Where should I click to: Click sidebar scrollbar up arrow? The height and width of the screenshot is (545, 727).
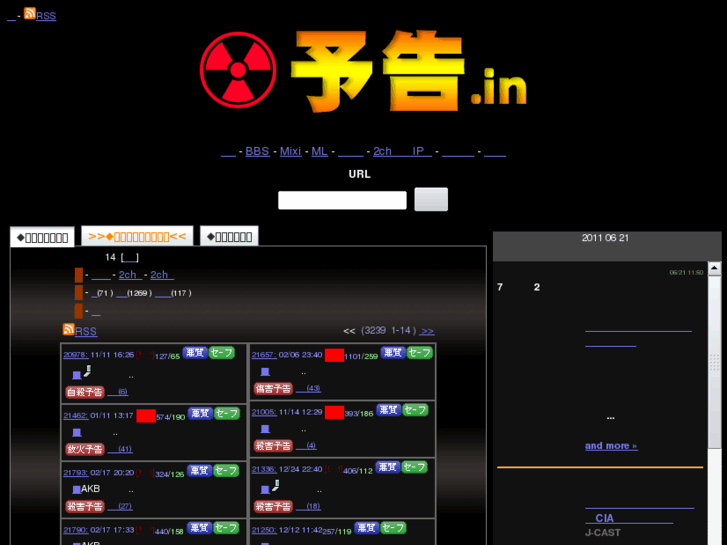click(714, 268)
